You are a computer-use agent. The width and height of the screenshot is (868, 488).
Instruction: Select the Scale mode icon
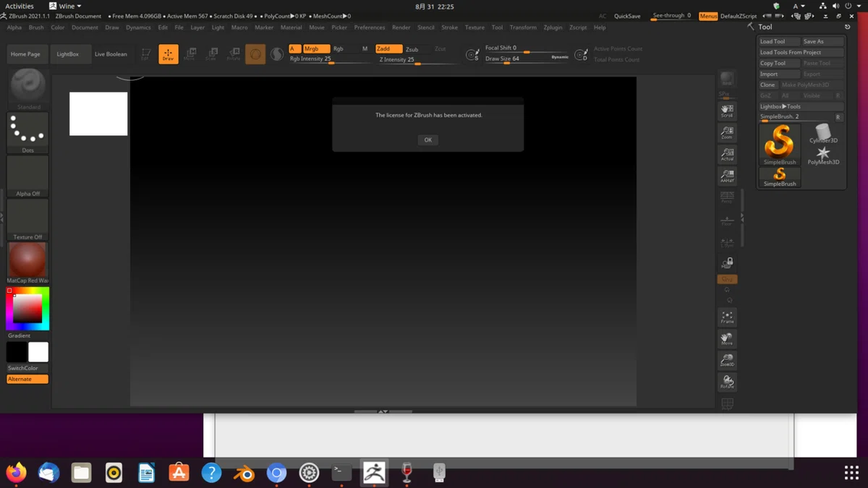tap(211, 54)
